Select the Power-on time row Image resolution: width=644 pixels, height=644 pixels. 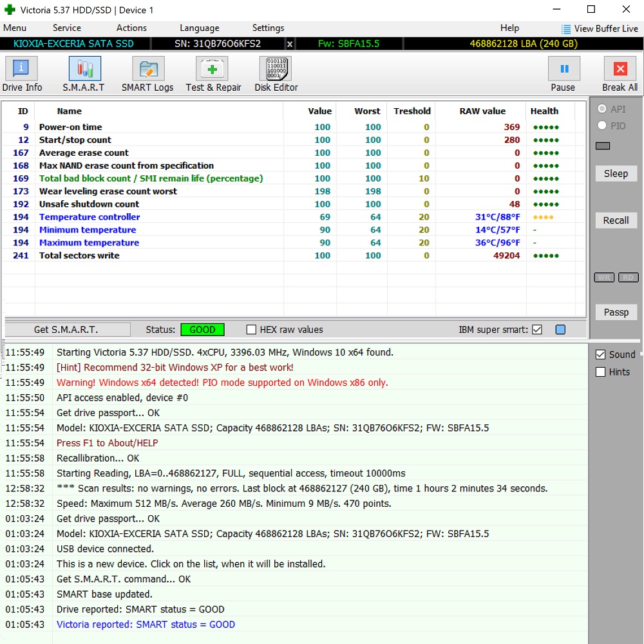point(294,127)
